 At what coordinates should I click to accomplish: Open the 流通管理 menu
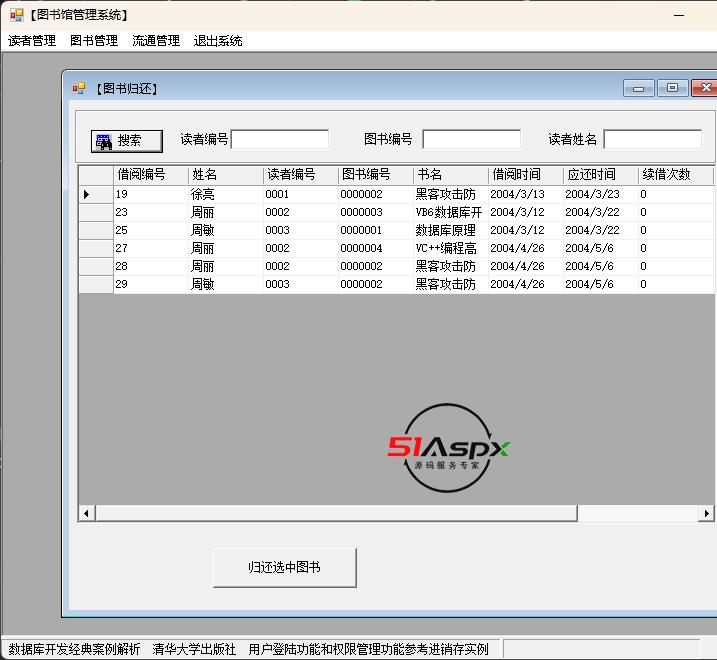coord(156,41)
